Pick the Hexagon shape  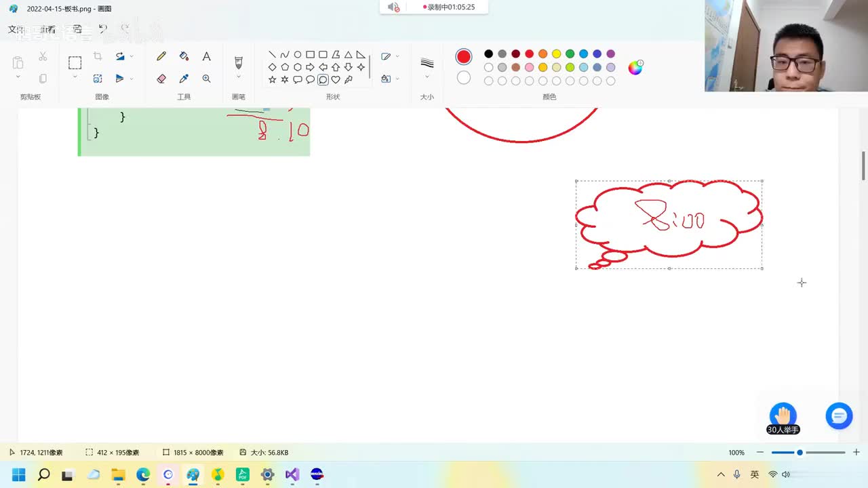pos(298,67)
